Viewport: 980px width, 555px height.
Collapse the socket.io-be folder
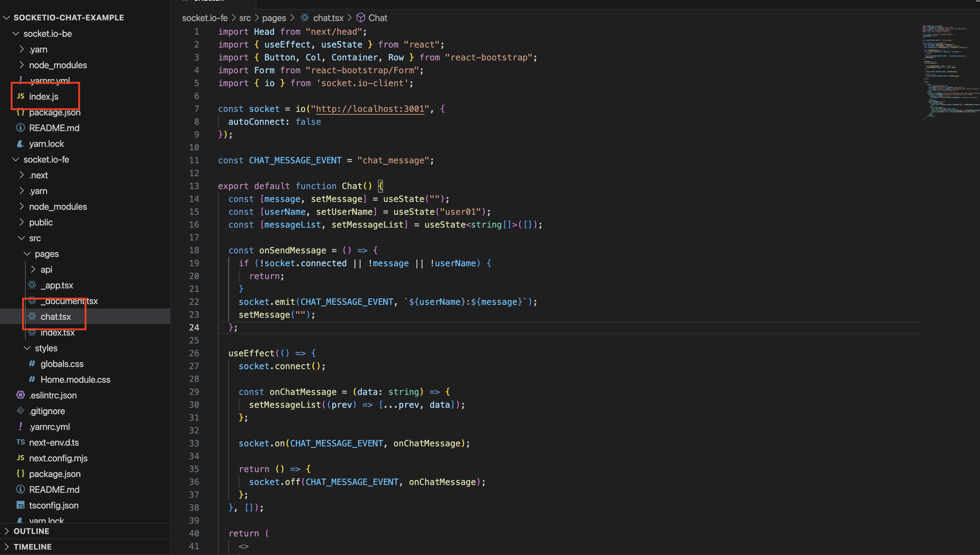[16, 34]
